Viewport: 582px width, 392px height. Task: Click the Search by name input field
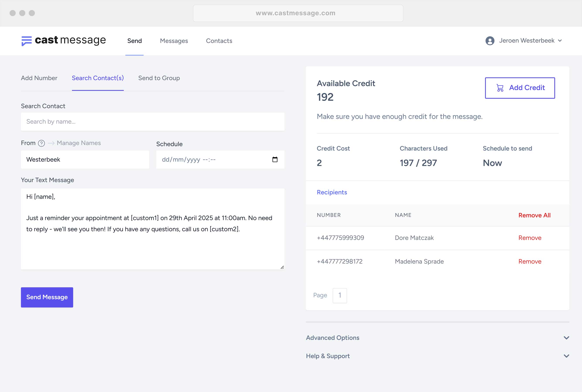[153, 122]
